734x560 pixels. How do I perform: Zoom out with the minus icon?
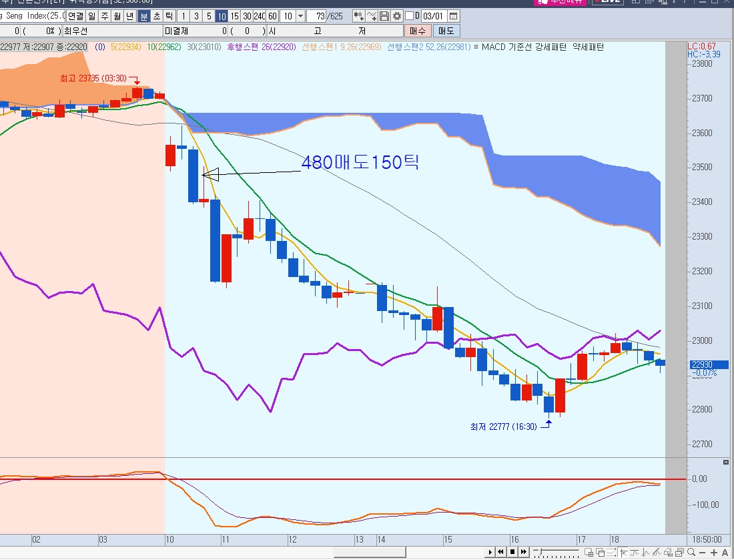click(703, 552)
